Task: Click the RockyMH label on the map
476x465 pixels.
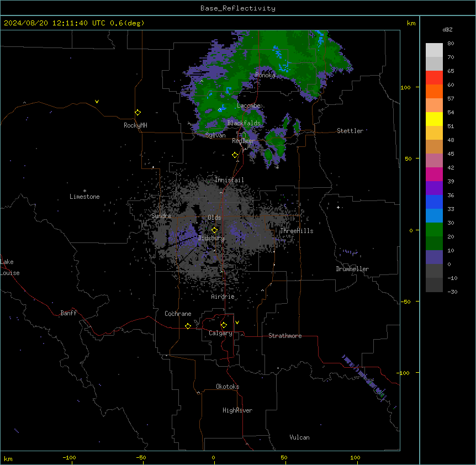Action: click(x=135, y=125)
